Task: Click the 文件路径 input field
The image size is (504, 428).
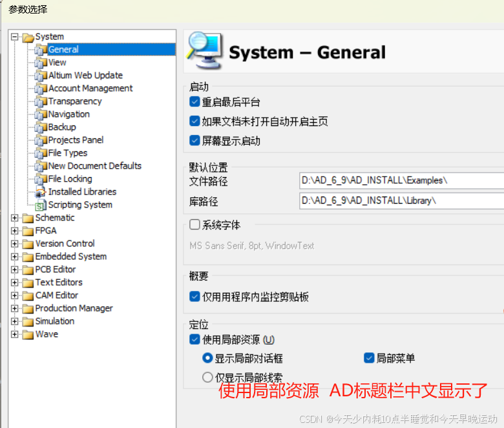Action: tap(401, 180)
